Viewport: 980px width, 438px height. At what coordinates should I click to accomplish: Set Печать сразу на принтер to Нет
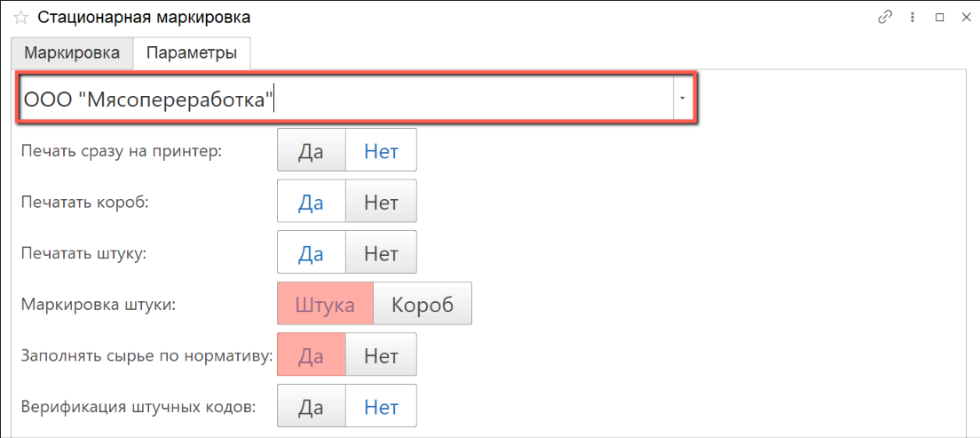click(381, 150)
